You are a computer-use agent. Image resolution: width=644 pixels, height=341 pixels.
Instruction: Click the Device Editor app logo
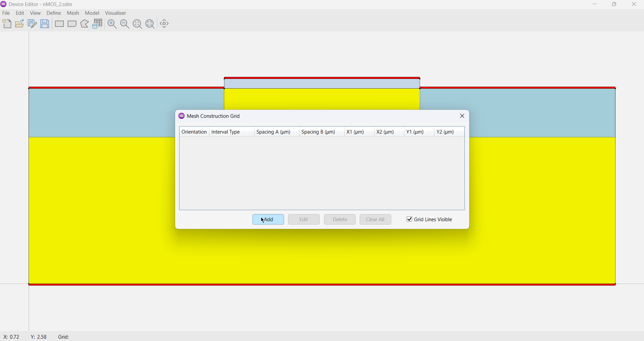[4, 4]
